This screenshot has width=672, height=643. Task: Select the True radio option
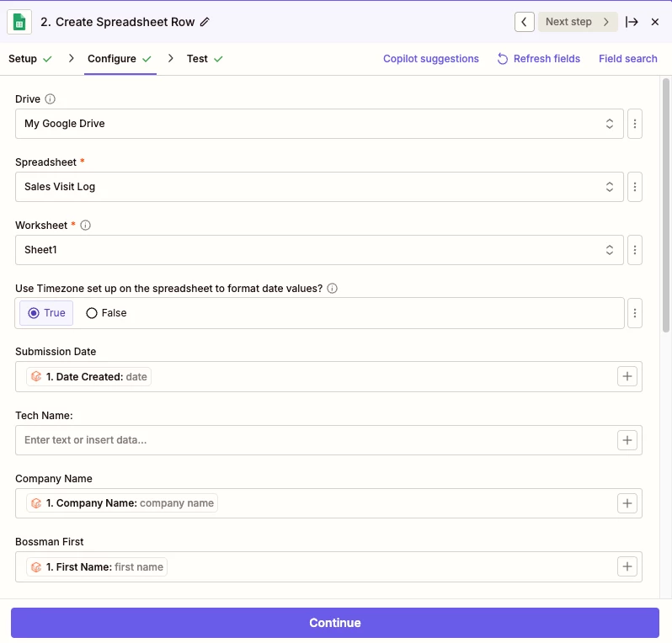click(46, 313)
